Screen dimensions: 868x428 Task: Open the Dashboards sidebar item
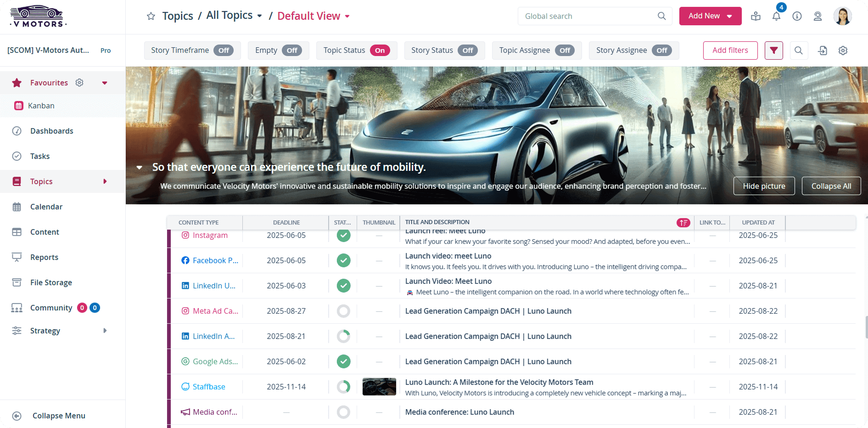click(51, 131)
